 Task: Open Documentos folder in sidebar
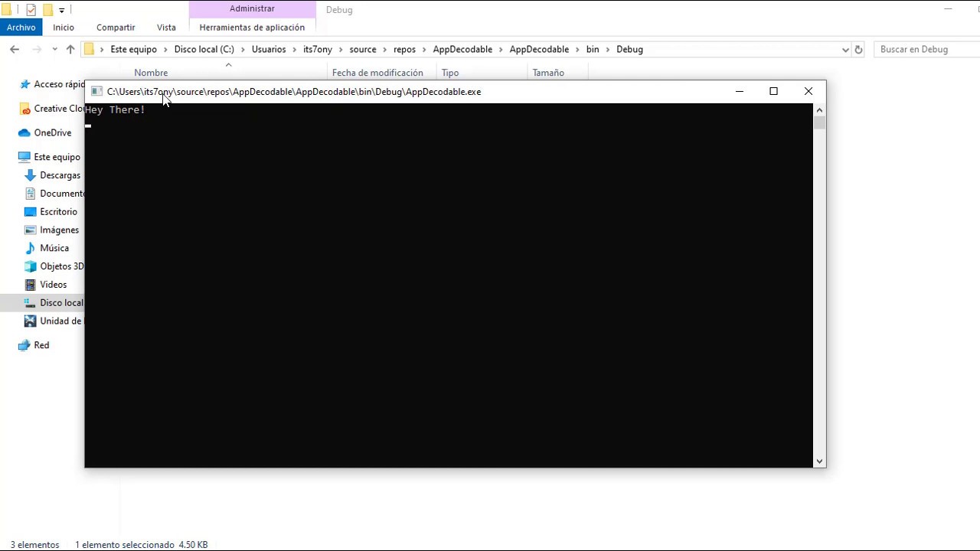pos(62,194)
